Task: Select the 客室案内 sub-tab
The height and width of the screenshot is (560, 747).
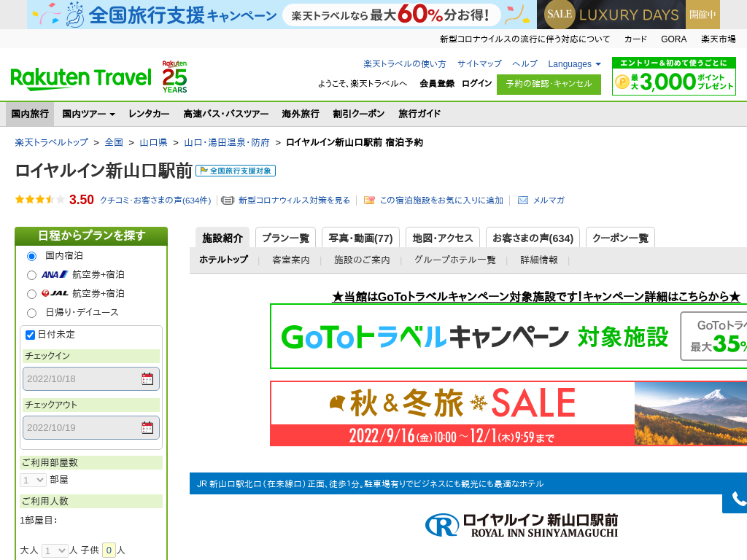Action: click(x=290, y=260)
